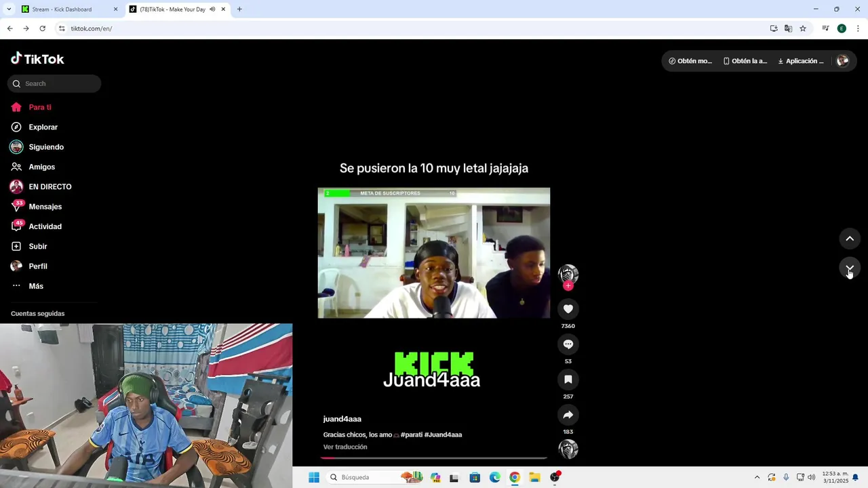Click the #Juand4aaa hashtag
Screen dimensions: 868x488
(443, 434)
